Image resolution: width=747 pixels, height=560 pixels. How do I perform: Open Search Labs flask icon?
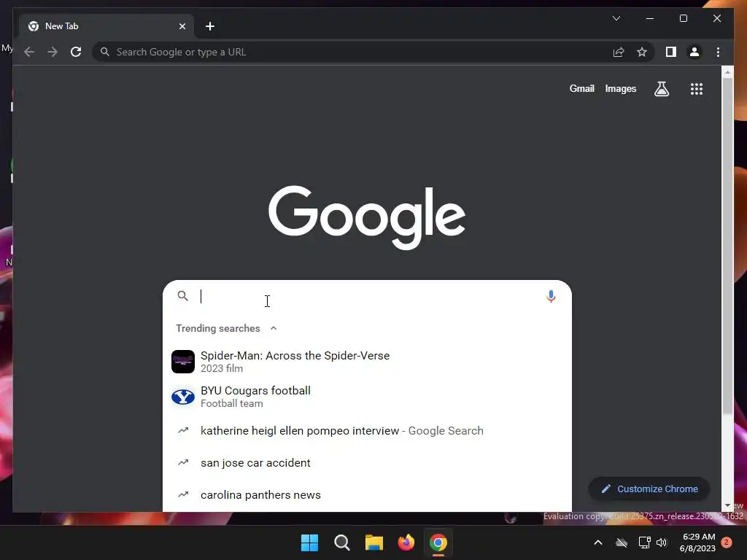point(661,88)
